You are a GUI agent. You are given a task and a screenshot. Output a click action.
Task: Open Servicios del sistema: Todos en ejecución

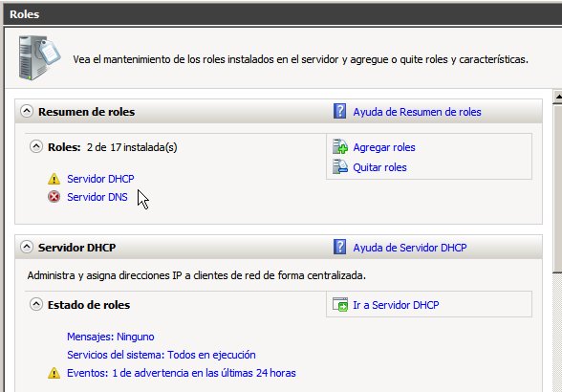(162, 355)
